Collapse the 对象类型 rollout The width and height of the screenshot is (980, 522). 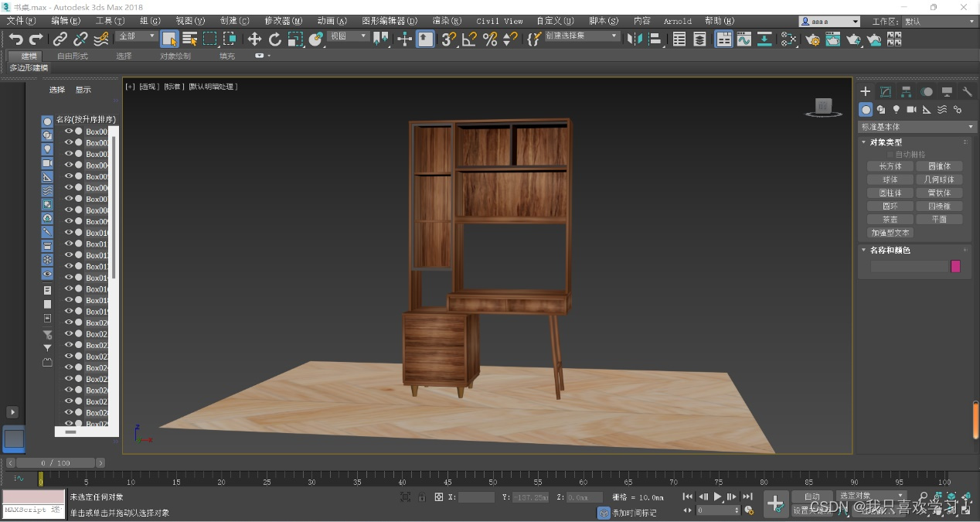pyautogui.click(x=886, y=142)
